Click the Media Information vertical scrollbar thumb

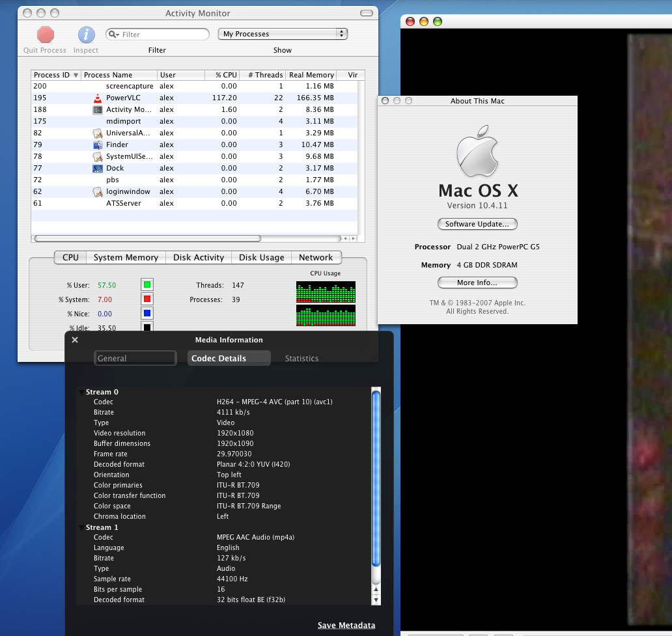(x=376, y=478)
